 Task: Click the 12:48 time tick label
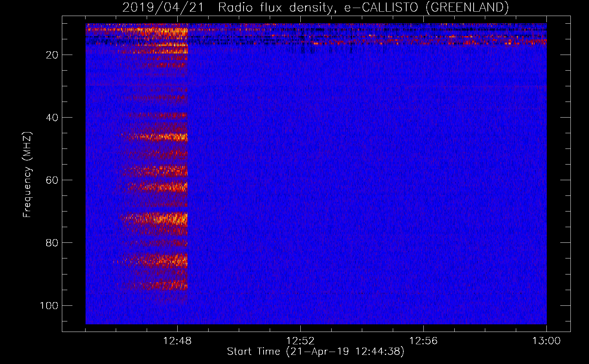click(x=177, y=341)
